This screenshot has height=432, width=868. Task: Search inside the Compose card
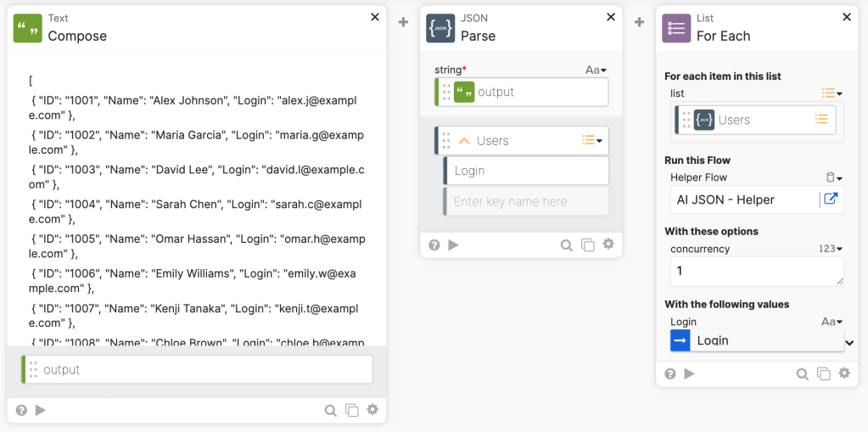point(330,411)
